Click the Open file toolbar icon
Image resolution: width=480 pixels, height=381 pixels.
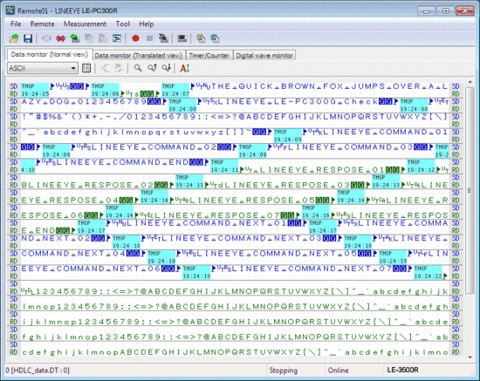14,38
